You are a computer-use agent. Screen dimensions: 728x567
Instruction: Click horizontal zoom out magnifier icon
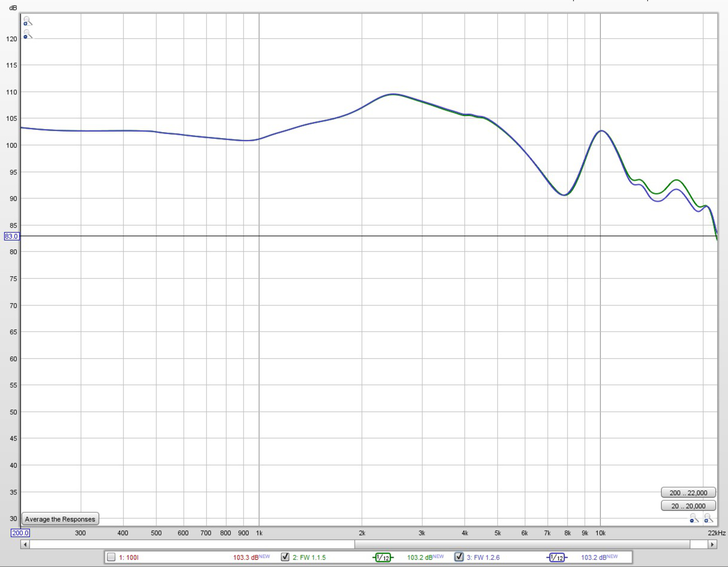pyautogui.click(x=694, y=518)
